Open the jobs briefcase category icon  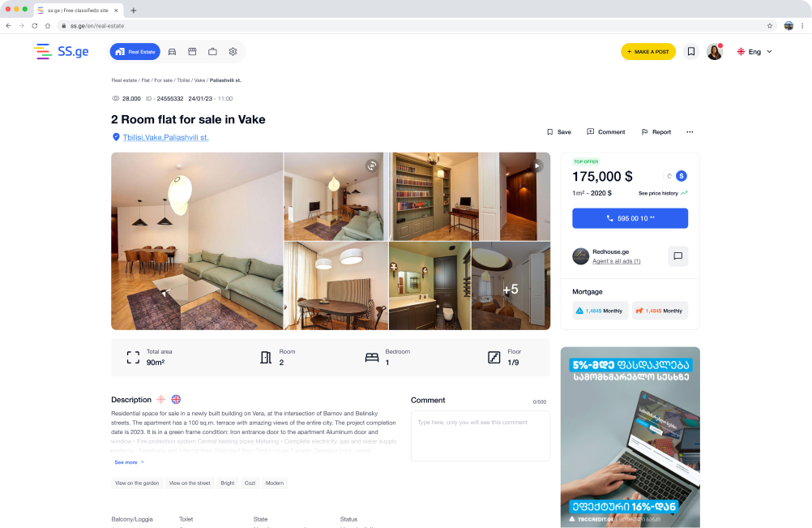212,52
